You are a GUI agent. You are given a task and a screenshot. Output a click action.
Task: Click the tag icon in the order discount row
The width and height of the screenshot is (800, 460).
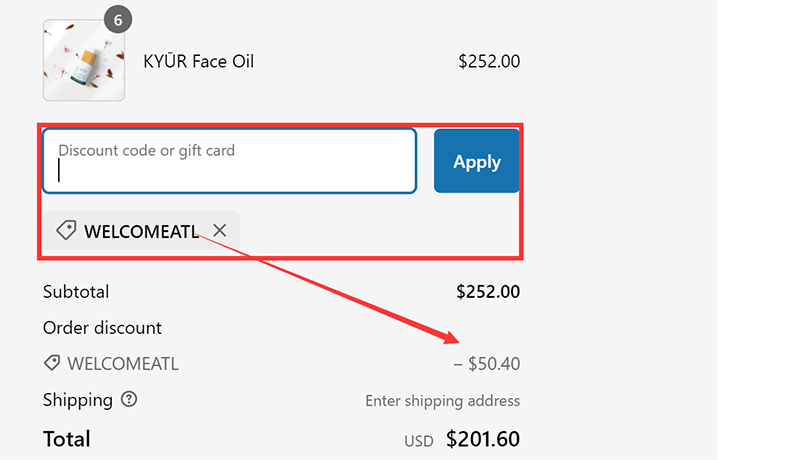(51, 363)
